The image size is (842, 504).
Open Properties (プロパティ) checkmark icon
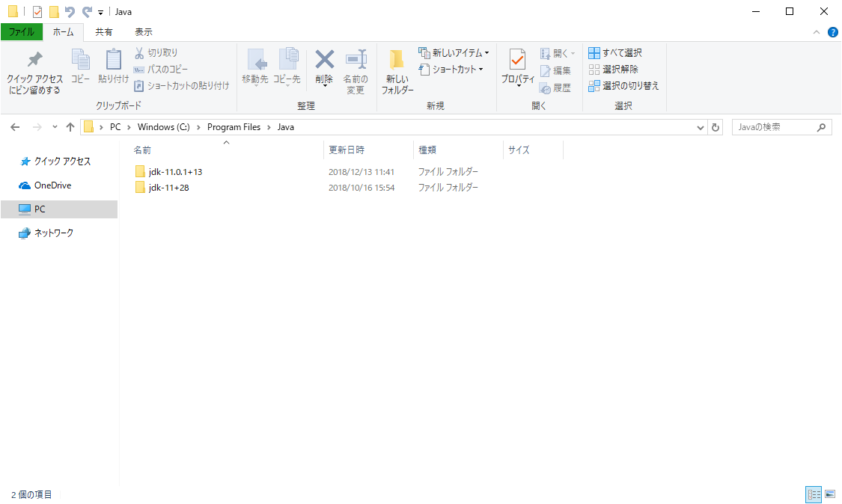518,67
